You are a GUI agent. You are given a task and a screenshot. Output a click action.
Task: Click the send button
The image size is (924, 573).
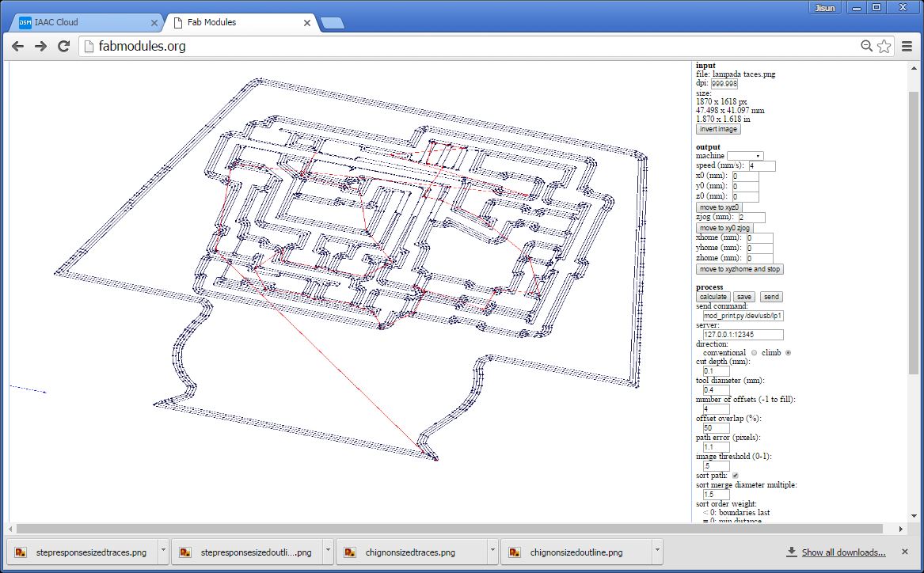pos(771,297)
